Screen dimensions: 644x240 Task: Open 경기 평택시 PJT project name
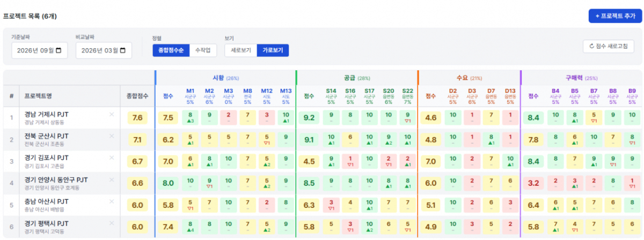point(46,223)
